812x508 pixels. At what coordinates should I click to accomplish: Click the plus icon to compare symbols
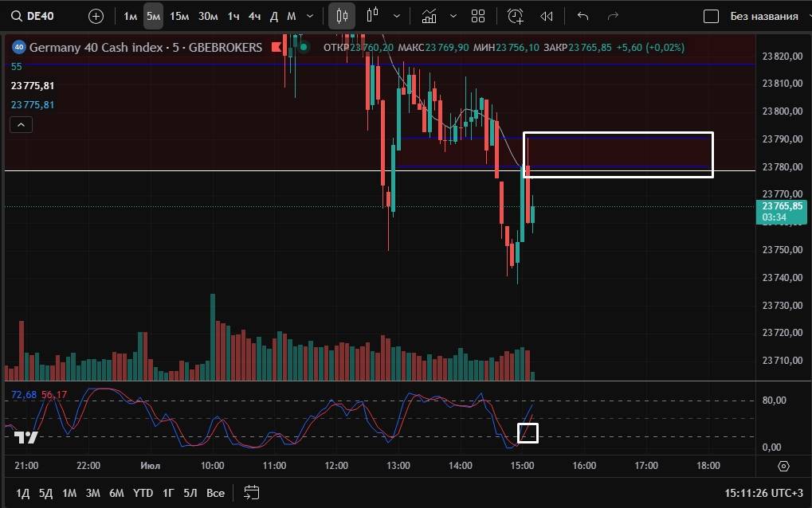96,17
